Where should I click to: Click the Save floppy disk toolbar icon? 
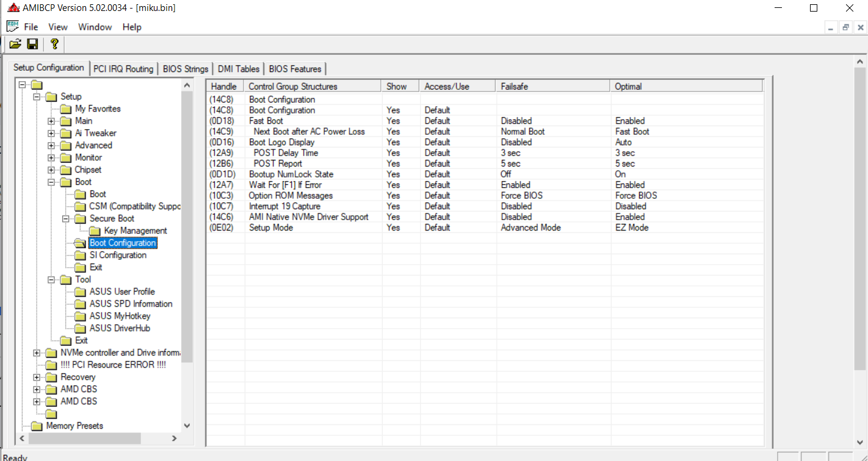(x=32, y=44)
